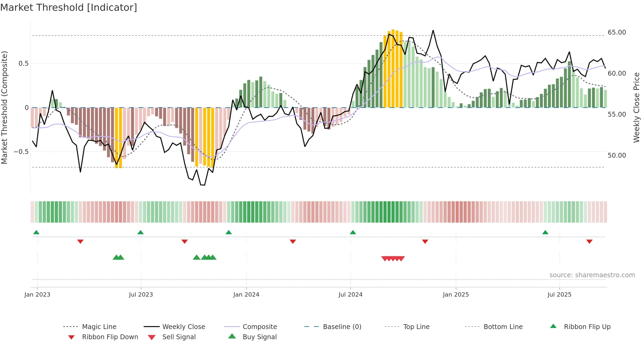The image size is (644, 362).
Task: Click the Jul 2025 date axis label
Action: tap(559, 295)
